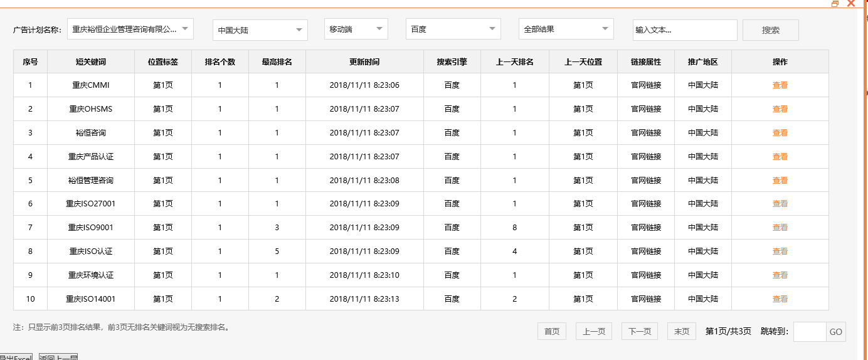This screenshot has width=868, height=360.
Task: Click the 短关键词 column header
Action: point(91,62)
